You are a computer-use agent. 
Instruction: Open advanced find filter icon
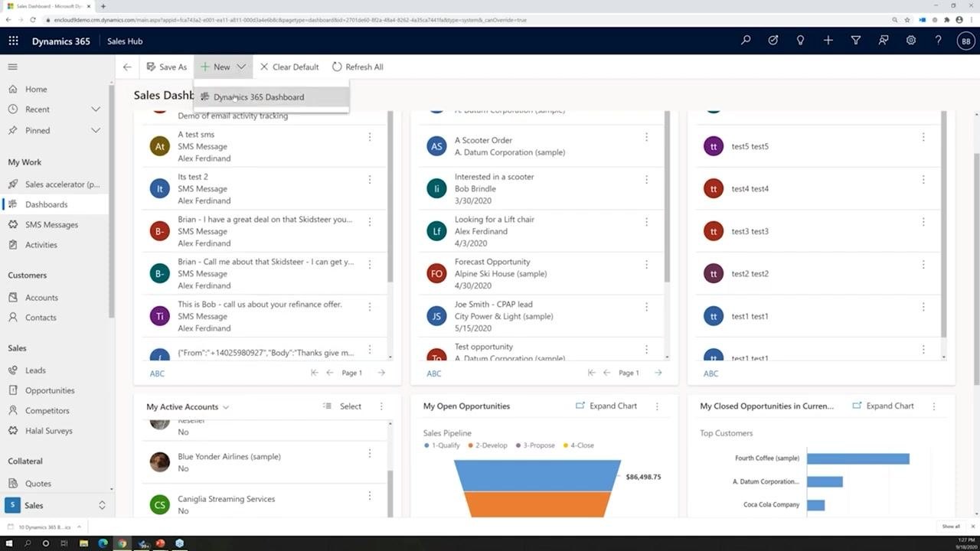pyautogui.click(x=856, y=41)
